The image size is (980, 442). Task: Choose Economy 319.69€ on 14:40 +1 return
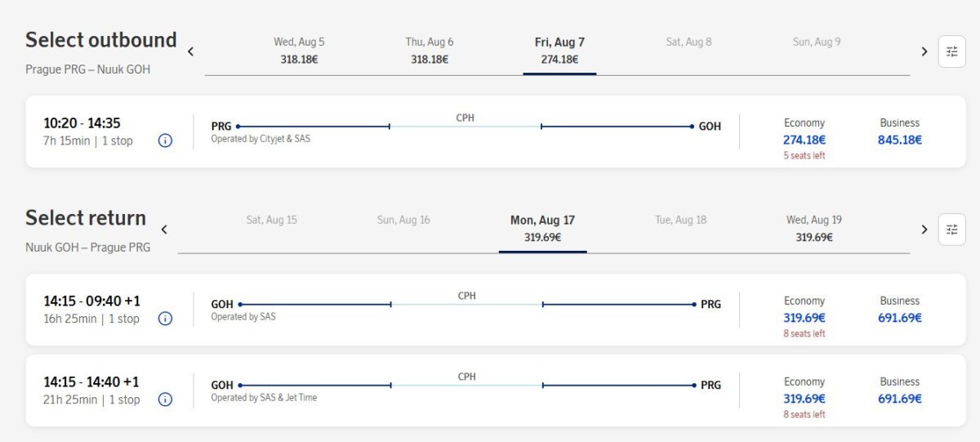tap(804, 399)
